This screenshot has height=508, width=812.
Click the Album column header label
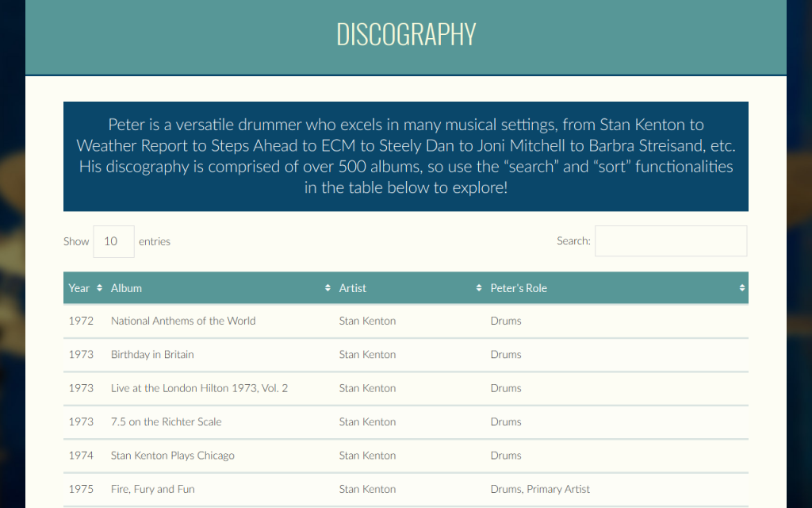(126, 288)
